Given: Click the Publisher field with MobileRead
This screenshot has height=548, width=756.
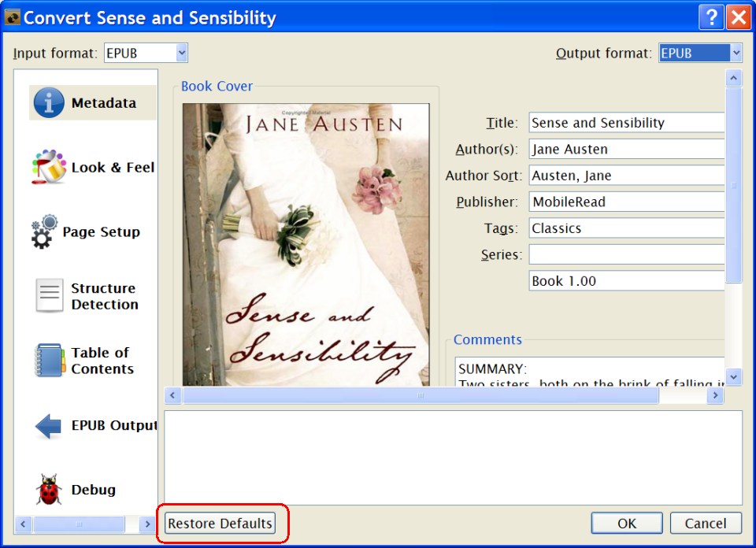Looking at the screenshot, I should tap(626, 202).
